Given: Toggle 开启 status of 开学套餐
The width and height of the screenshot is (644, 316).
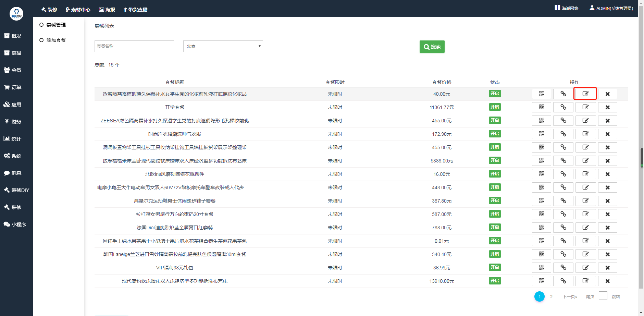Looking at the screenshot, I should [495, 107].
